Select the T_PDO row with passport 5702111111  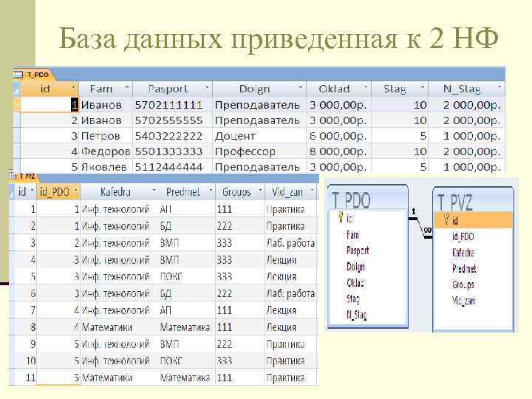(16, 104)
